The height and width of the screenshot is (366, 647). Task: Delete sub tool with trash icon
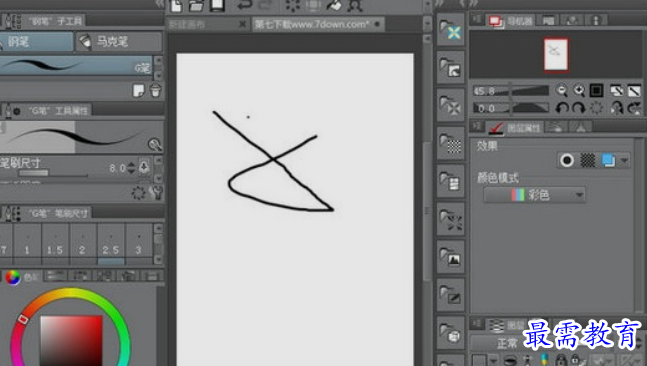(x=156, y=90)
